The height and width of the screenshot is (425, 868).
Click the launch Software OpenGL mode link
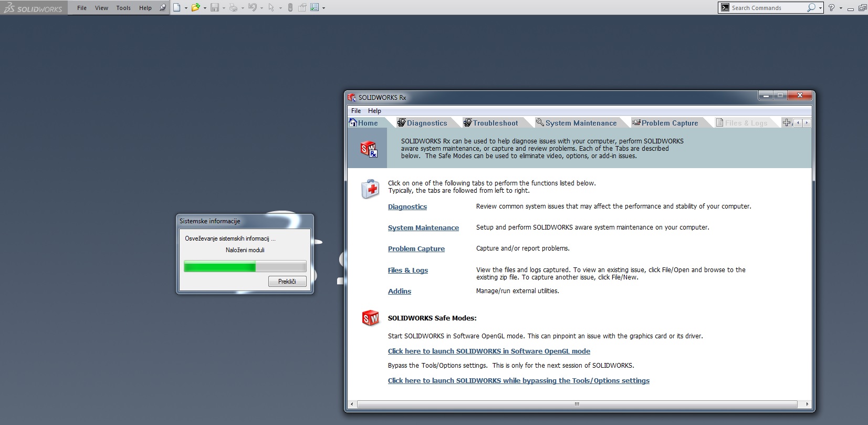[489, 351]
